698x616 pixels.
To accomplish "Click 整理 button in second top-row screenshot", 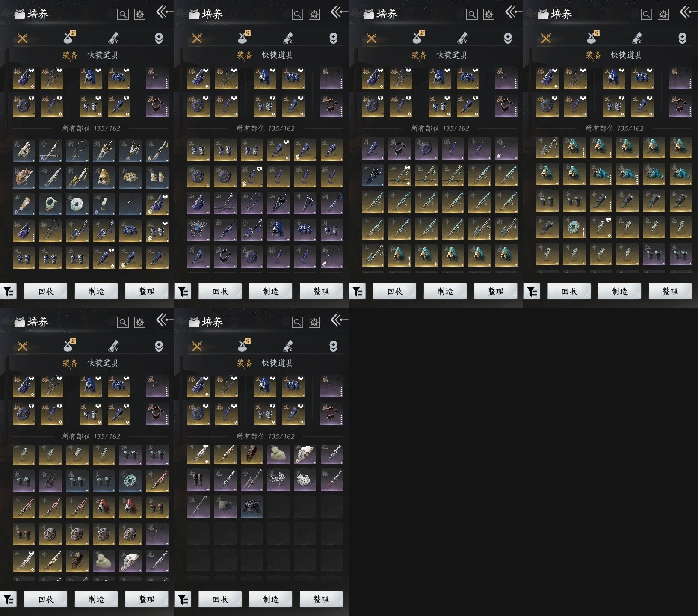I will click(x=321, y=291).
